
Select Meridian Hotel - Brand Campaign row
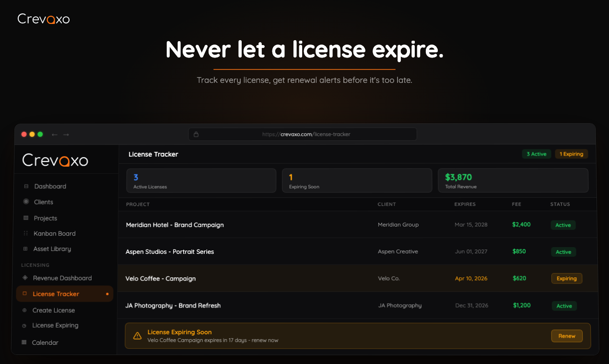pyautogui.click(x=358, y=225)
